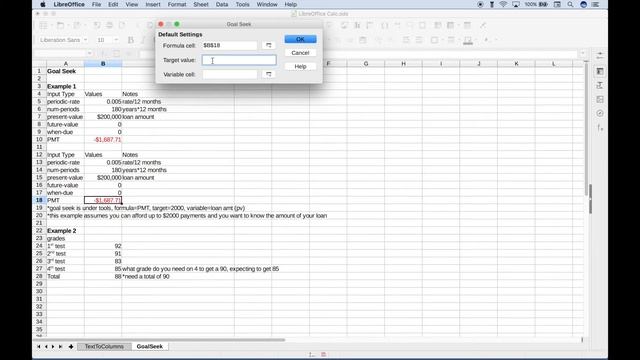Add a new sheet with plus button
This screenshot has height=360, width=640.
pyautogui.click(x=71, y=347)
